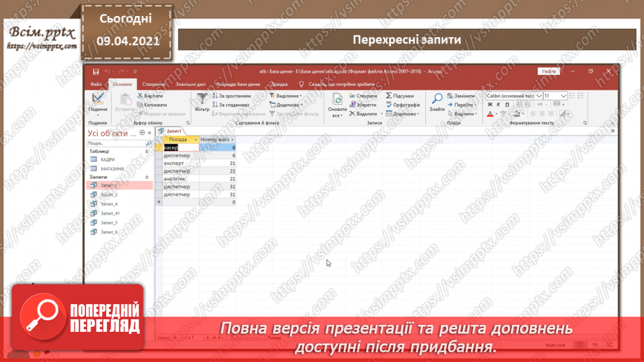Viewport: 644px width, 362px height.
Task: Collapse the Запити group
Action: pos(147,178)
